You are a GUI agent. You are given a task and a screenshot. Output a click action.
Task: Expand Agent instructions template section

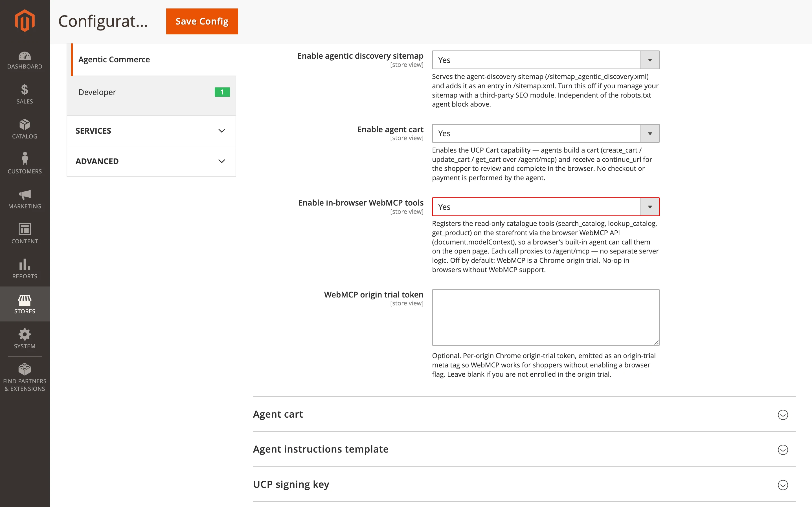(x=524, y=449)
